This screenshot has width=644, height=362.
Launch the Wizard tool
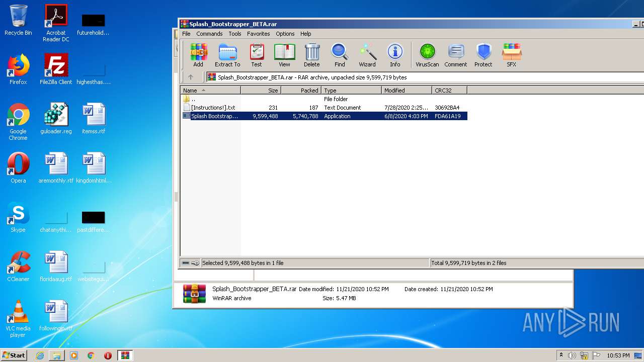coord(367,55)
